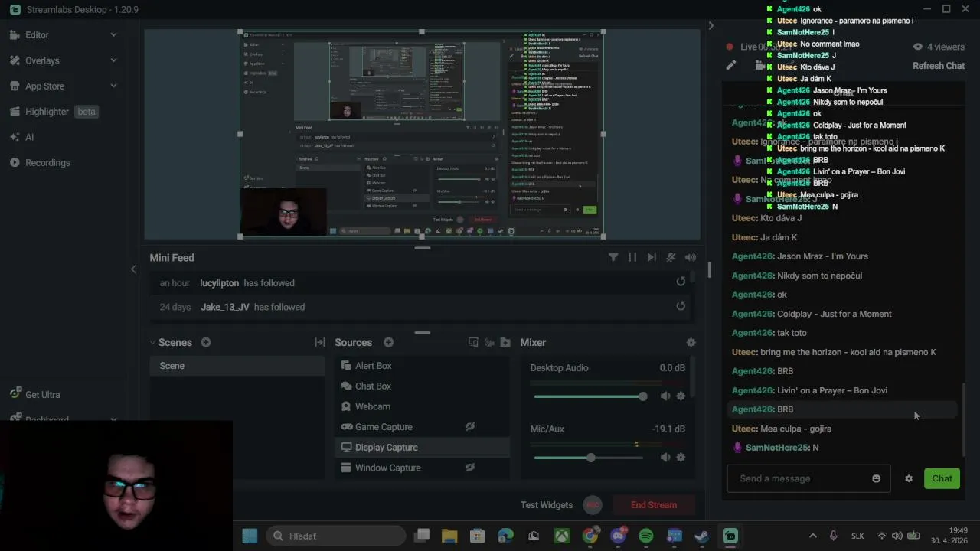Image resolution: width=980 pixels, height=551 pixels.
Task: Toggle Mini Feed alert muting icon
Action: tap(671, 258)
